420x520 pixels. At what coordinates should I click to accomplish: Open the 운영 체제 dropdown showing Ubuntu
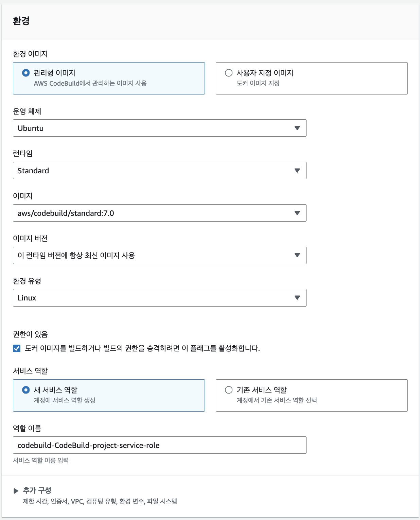click(159, 128)
